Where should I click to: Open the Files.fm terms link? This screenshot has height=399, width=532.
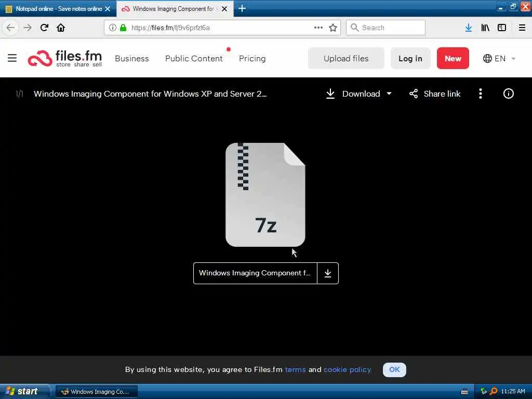pos(295,369)
